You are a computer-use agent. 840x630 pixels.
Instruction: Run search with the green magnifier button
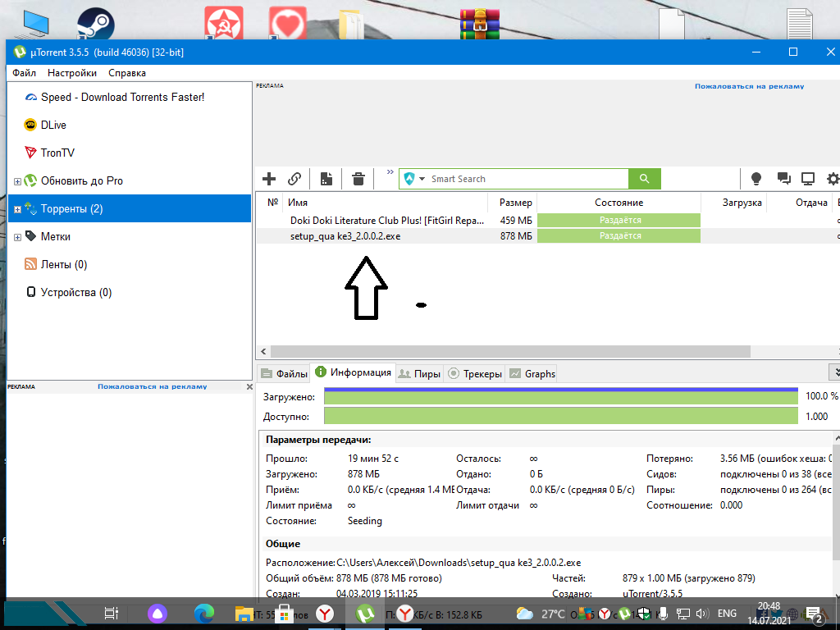[x=645, y=179]
